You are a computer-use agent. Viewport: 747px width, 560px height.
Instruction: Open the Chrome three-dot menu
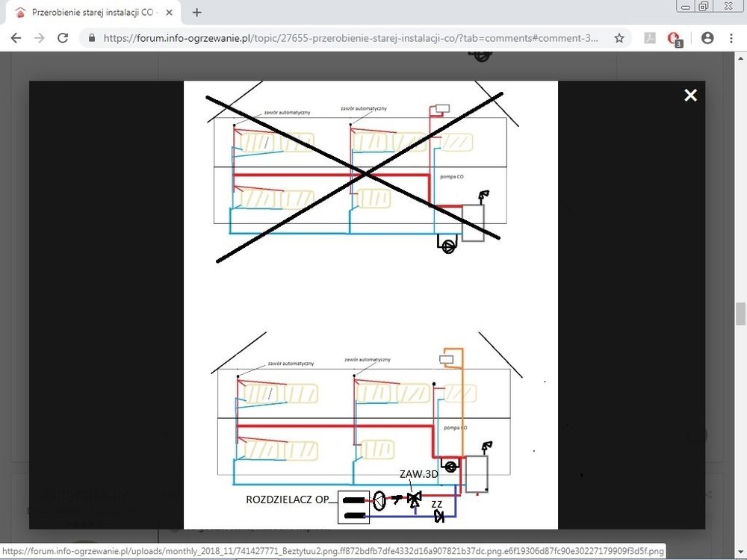tap(731, 38)
